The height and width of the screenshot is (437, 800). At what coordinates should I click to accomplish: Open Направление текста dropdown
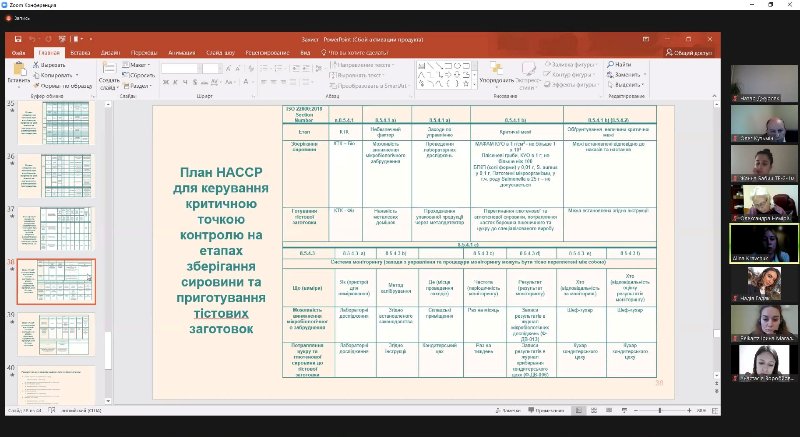[362, 65]
